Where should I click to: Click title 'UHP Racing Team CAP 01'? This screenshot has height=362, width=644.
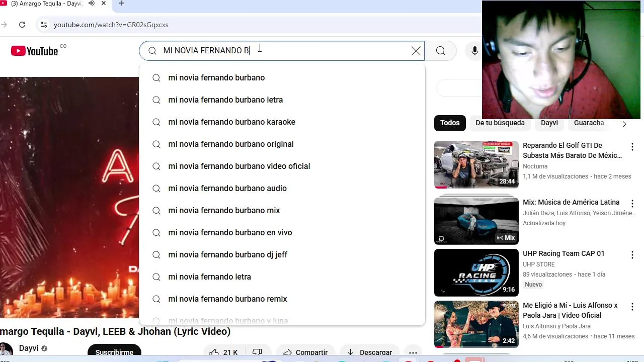(x=563, y=253)
